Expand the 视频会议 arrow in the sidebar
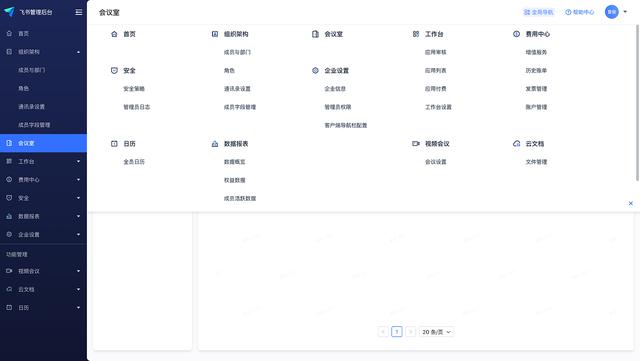The image size is (640, 361). pyautogui.click(x=78, y=271)
